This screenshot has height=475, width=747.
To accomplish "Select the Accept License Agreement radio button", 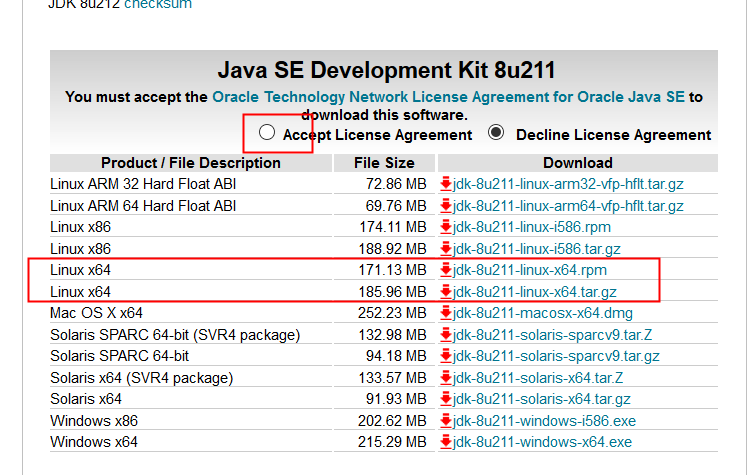I will pos(267,132).
